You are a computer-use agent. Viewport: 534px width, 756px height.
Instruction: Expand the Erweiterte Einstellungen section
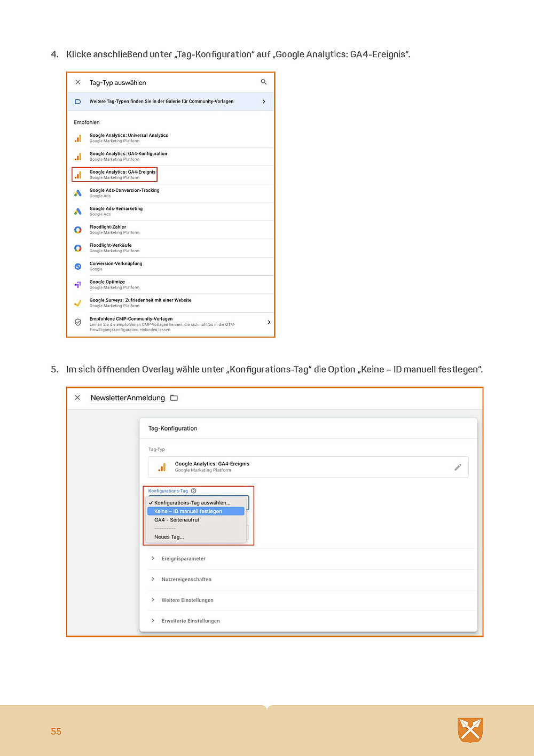pos(312,621)
